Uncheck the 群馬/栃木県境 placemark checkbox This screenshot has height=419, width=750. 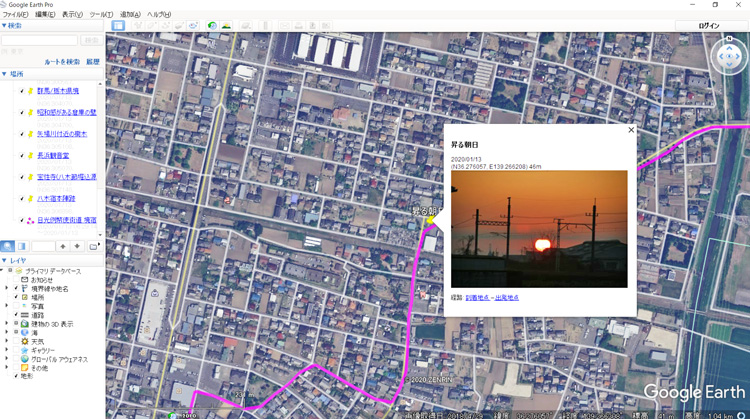pyautogui.click(x=22, y=91)
